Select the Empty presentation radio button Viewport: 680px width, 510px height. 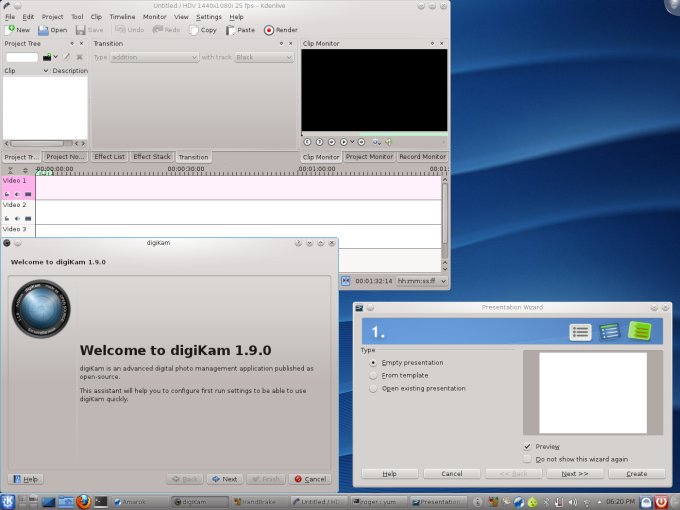pyautogui.click(x=374, y=362)
